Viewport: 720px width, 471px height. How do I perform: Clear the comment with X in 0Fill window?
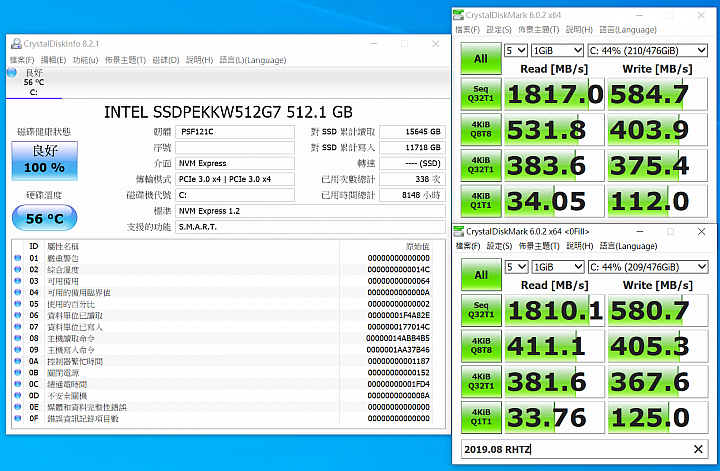[x=698, y=449]
